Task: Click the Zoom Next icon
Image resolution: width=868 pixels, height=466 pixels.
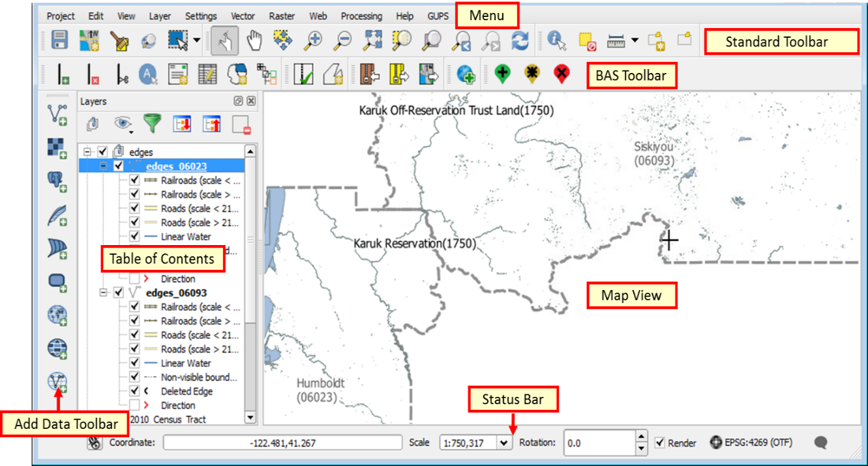Action: click(x=490, y=42)
